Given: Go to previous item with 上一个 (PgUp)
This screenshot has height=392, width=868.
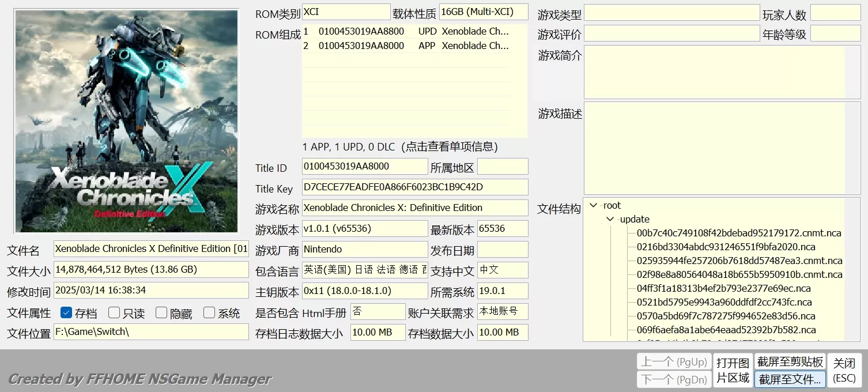Looking at the screenshot, I should 674,362.
